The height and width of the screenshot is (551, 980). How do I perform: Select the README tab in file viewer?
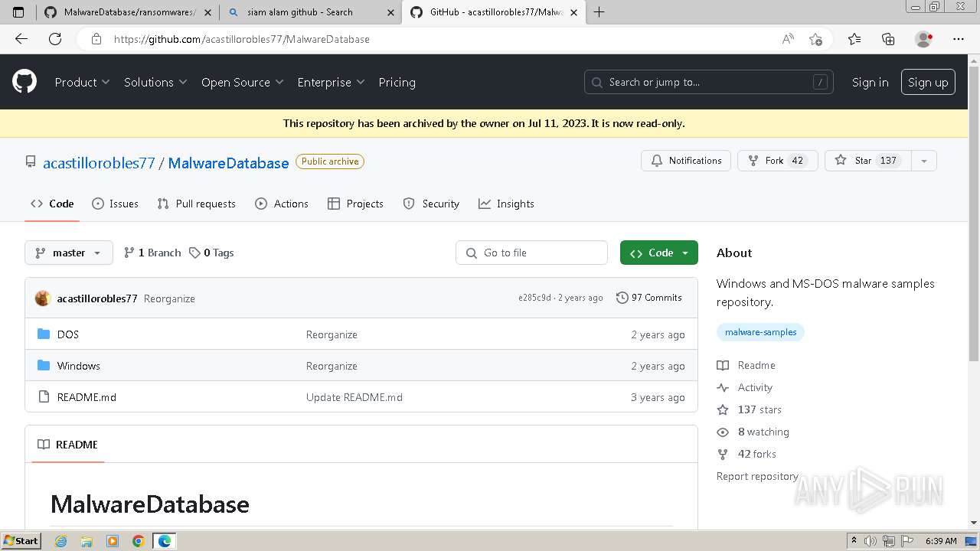point(68,445)
